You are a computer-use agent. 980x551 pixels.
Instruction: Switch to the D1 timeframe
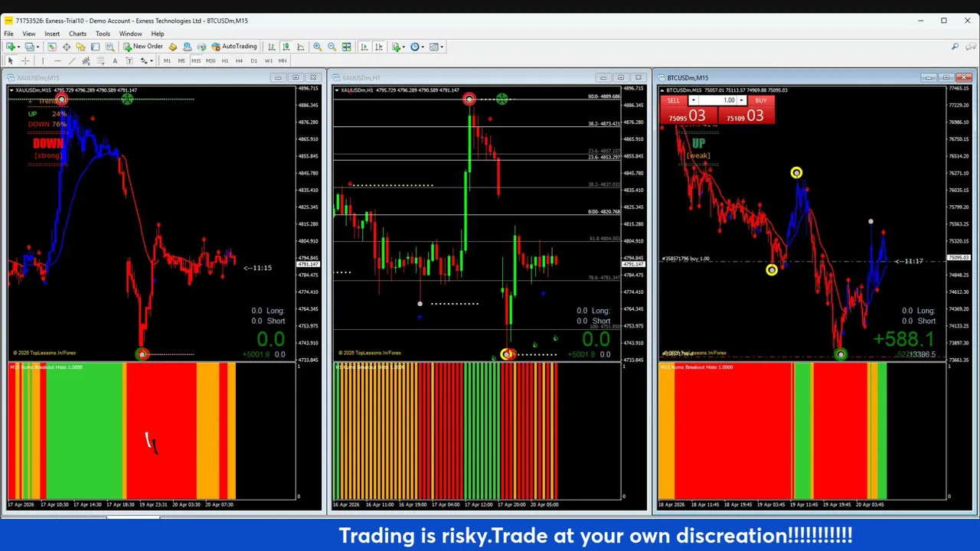253,60
